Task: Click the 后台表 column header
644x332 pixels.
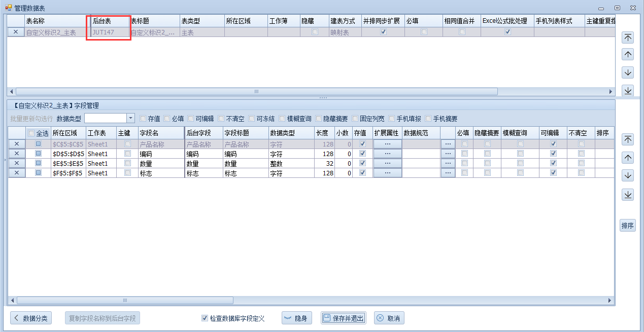Action: pos(109,21)
